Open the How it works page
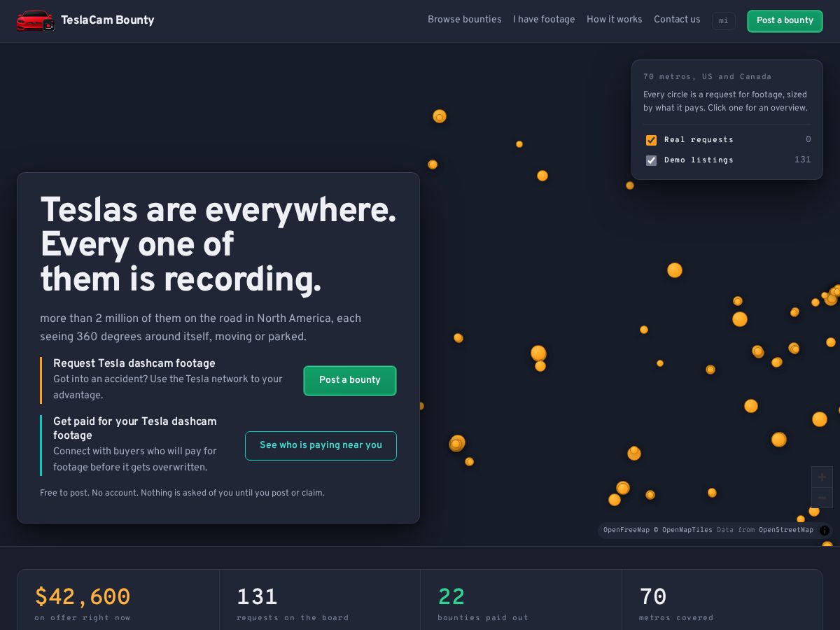The width and height of the screenshot is (840, 630). coord(614,20)
